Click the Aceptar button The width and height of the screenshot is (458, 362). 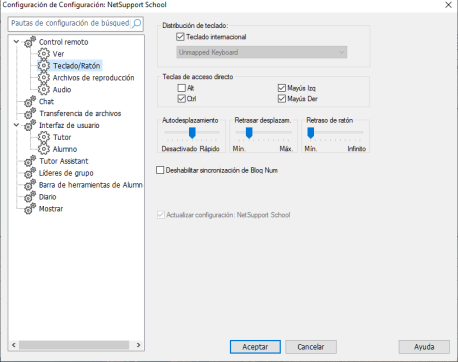255,347
